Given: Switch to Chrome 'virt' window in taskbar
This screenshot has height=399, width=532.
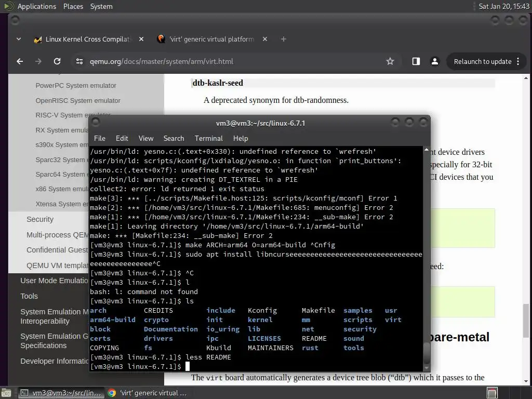Looking at the screenshot, I should [148, 393].
